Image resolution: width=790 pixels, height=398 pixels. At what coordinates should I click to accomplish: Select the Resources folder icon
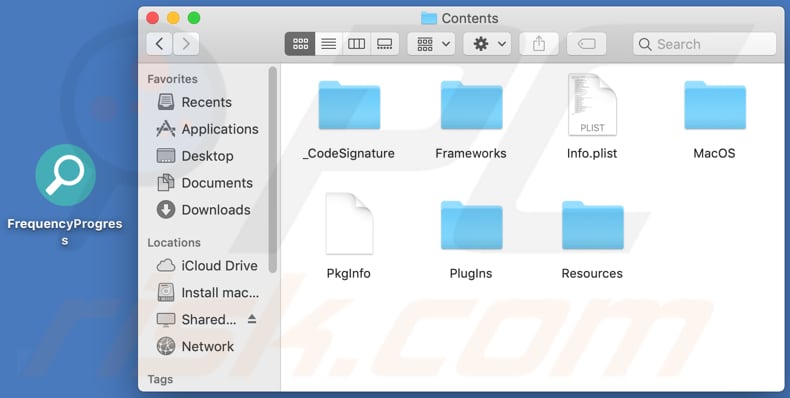(x=593, y=225)
